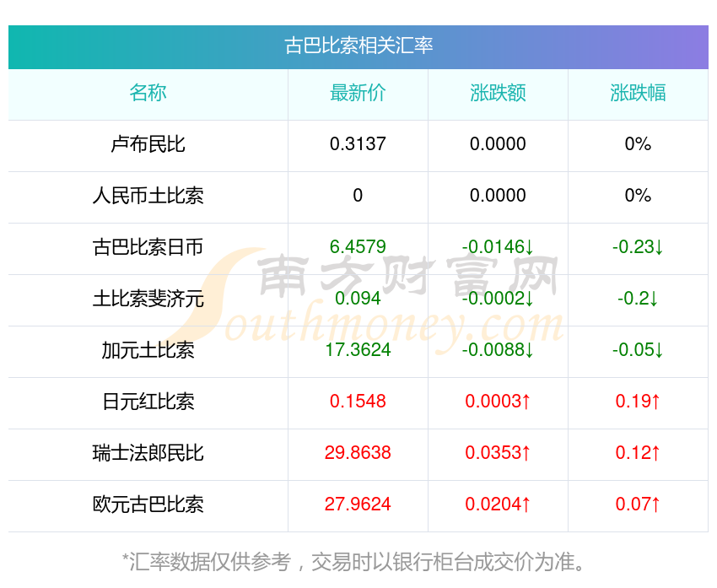Image resolution: width=717 pixels, height=588 pixels.
Task: Click the price 0.1548
Action: point(358,402)
